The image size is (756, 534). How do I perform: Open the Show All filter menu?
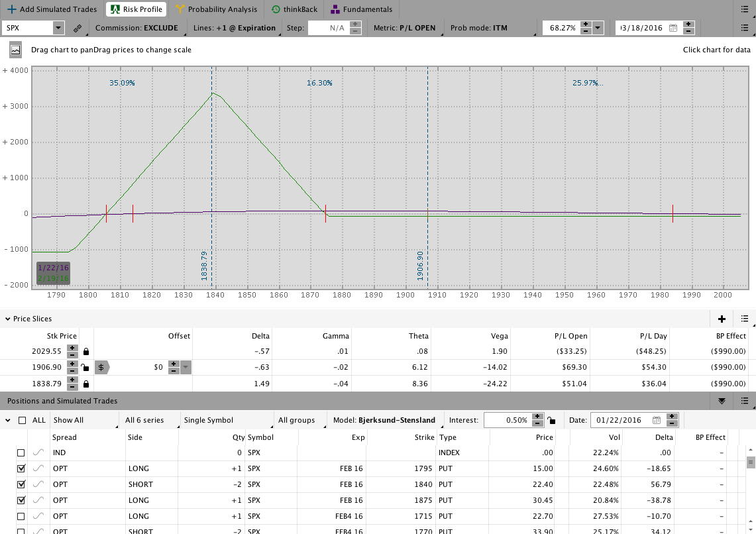(85, 420)
